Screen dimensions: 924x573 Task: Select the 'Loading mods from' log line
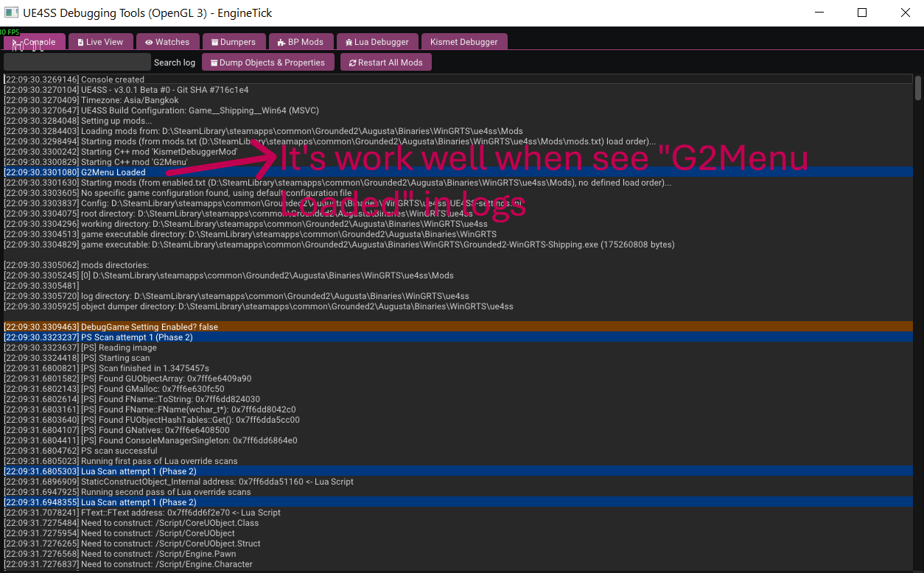coord(458,131)
